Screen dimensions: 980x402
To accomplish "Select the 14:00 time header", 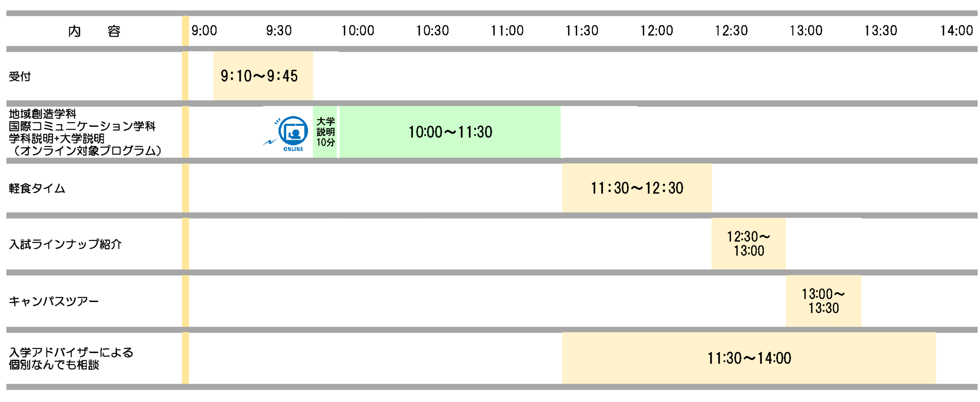I will click(x=956, y=31).
